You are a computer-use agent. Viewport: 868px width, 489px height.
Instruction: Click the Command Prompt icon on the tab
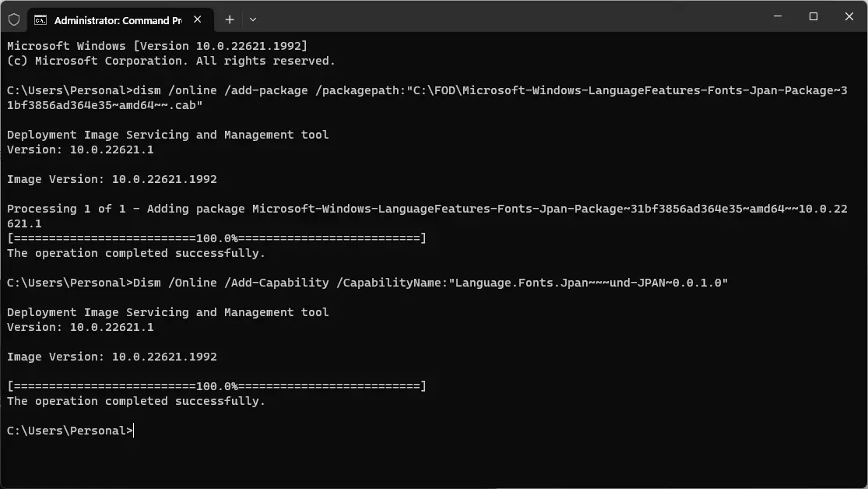[x=40, y=20]
